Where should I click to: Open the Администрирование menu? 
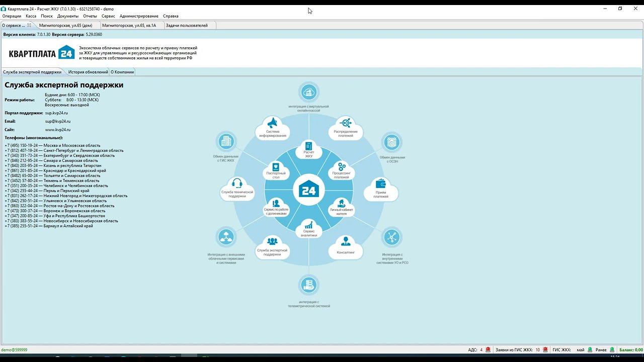(139, 16)
